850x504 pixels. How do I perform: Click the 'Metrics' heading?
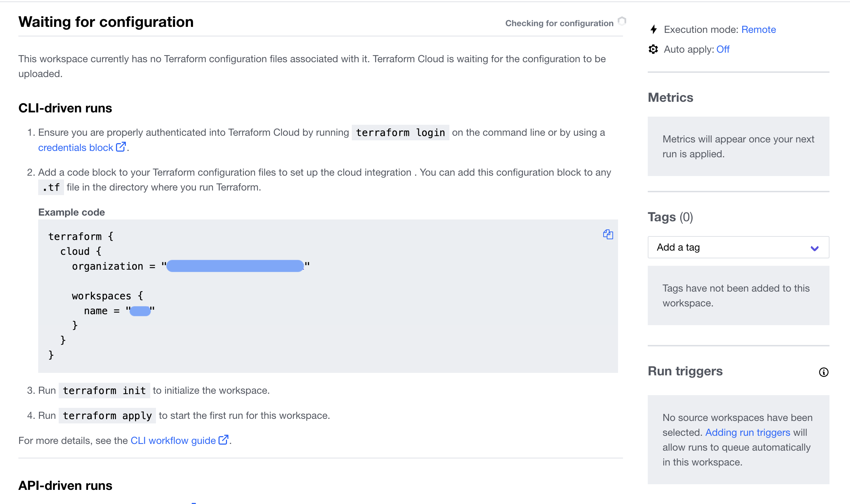(670, 98)
